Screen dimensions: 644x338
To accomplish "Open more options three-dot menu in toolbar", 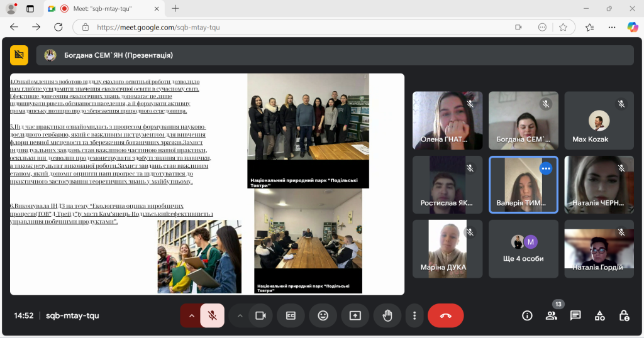I will coord(414,315).
